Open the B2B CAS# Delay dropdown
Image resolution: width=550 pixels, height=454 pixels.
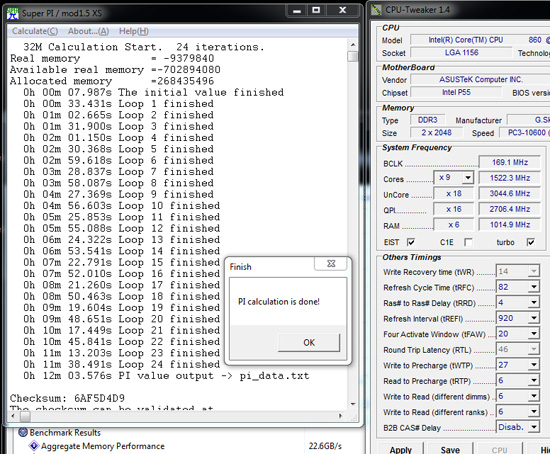tap(534, 427)
